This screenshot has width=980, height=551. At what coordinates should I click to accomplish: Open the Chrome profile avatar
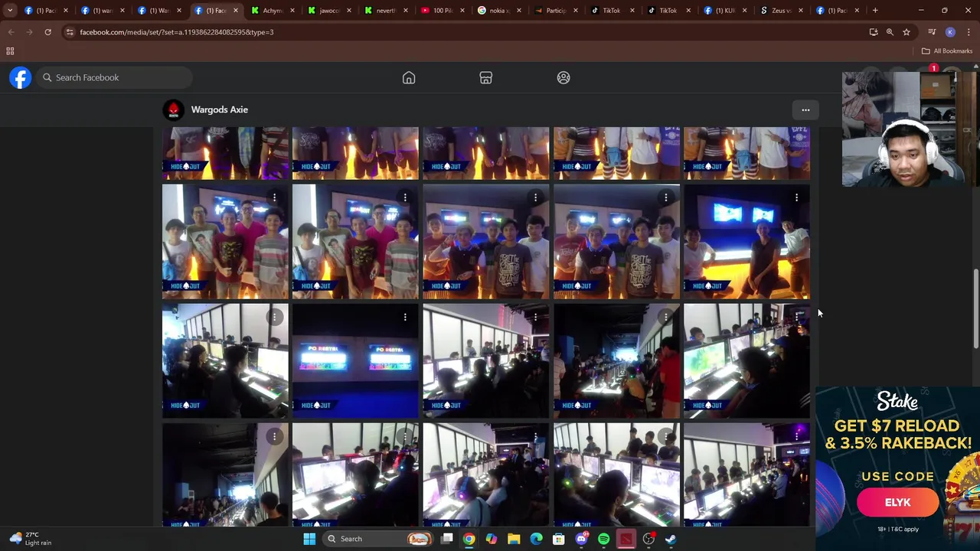950,32
